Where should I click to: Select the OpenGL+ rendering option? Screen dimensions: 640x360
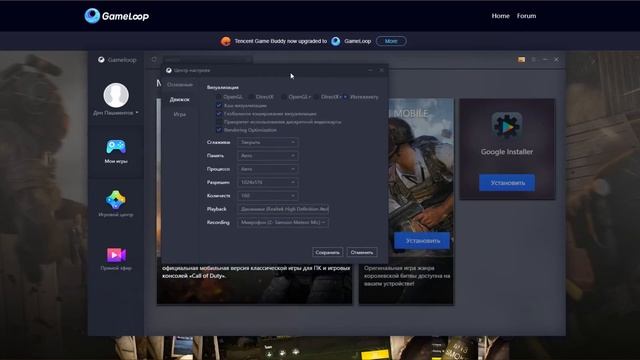click(284, 97)
